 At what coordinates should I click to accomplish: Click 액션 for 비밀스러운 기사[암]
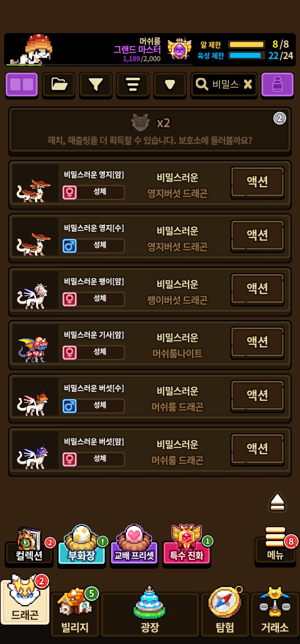(257, 343)
